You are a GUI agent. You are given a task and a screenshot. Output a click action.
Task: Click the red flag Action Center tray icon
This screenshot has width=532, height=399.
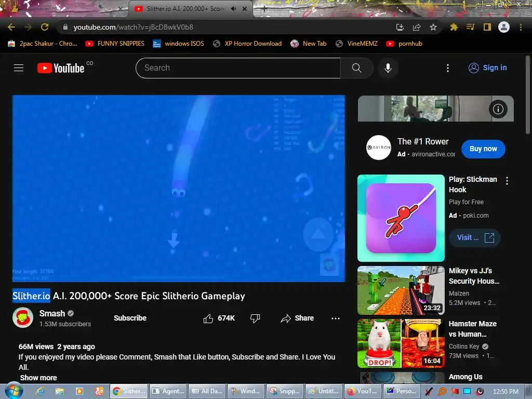[455, 392]
